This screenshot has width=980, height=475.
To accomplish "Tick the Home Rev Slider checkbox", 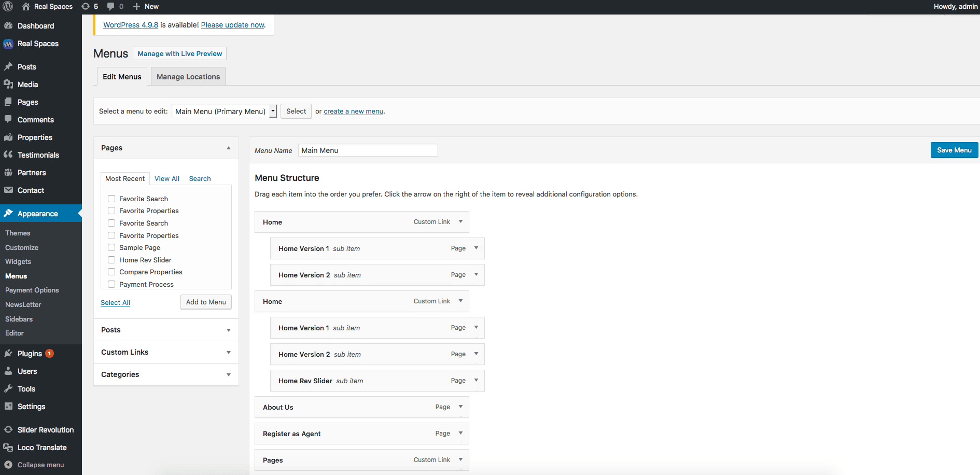I will 111,260.
